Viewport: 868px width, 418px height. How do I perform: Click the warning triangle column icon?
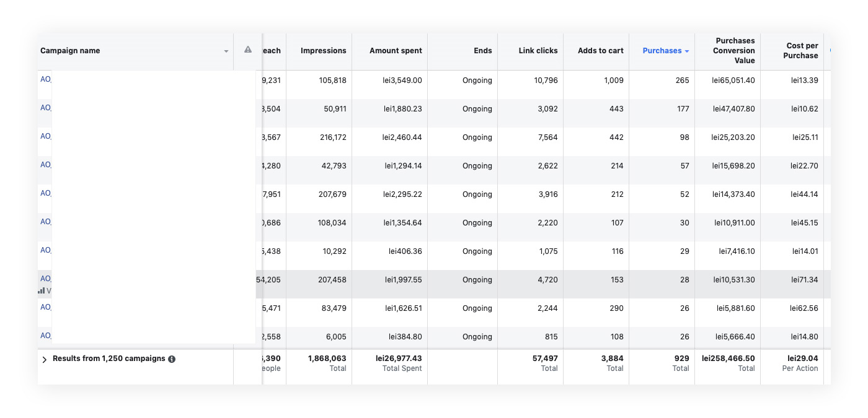pyautogui.click(x=248, y=50)
